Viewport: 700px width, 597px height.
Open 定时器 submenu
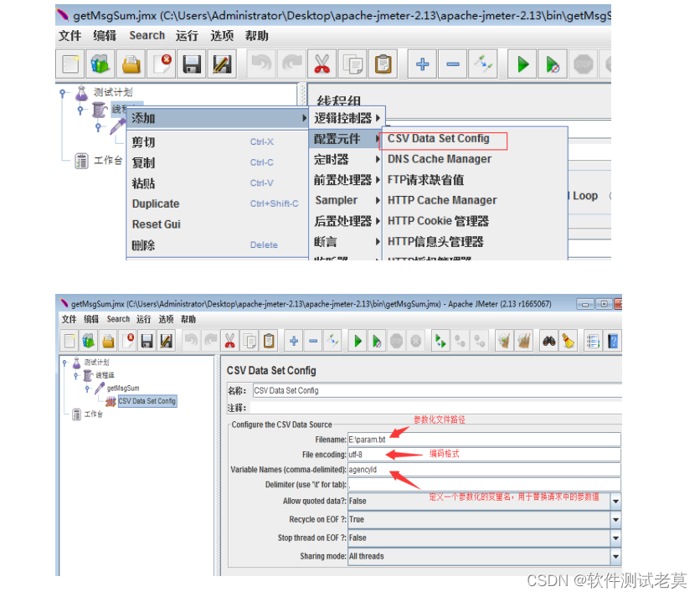click(346, 159)
